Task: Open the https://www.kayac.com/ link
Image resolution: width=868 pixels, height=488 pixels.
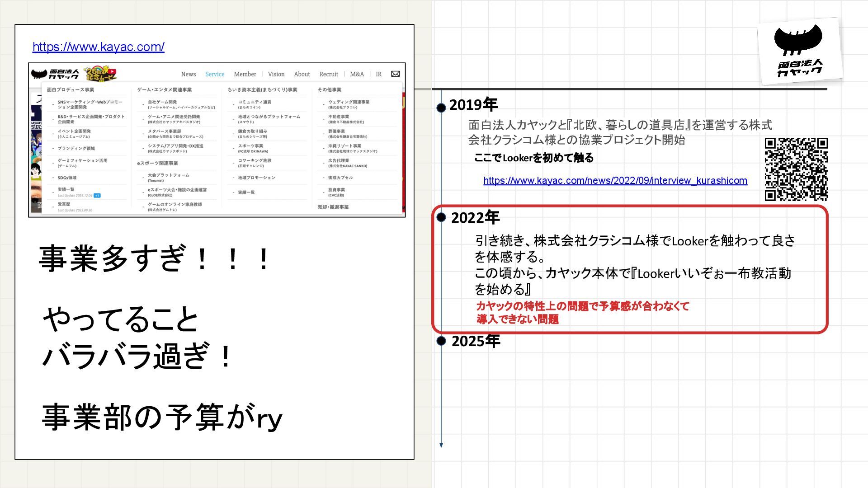Action: 98,47
